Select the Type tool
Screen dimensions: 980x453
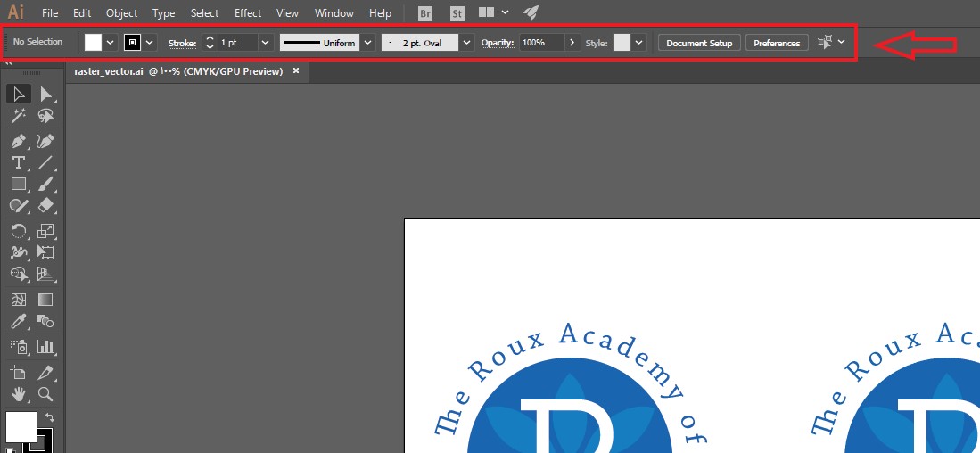[x=19, y=162]
